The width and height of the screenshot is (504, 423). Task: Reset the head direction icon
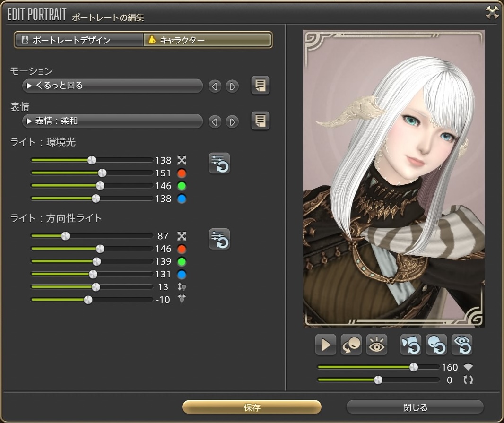click(x=436, y=345)
